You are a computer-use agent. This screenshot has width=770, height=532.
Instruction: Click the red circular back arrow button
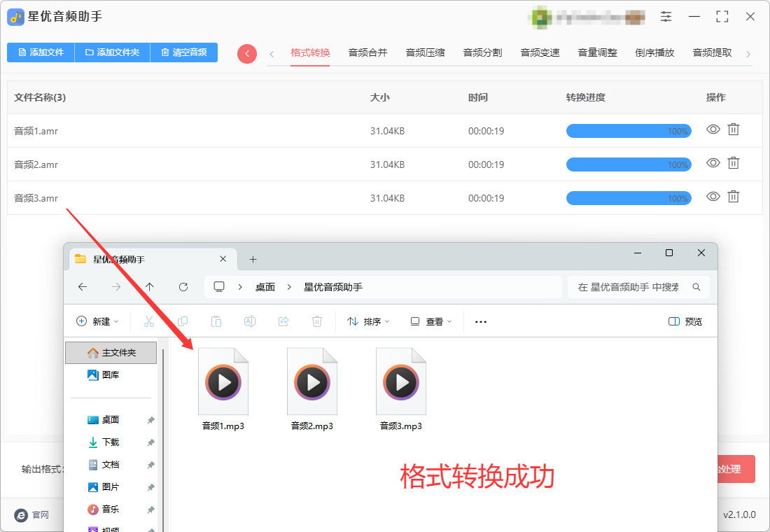pyautogui.click(x=247, y=53)
